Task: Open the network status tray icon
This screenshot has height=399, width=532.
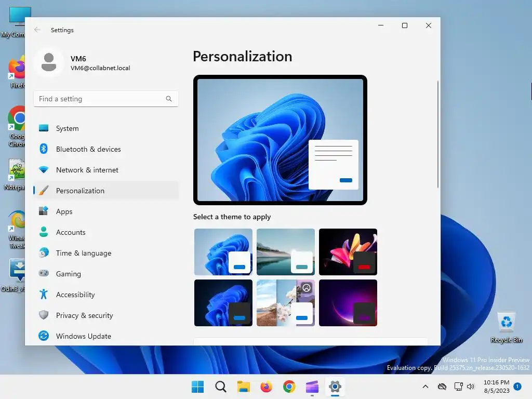Action: click(x=458, y=387)
